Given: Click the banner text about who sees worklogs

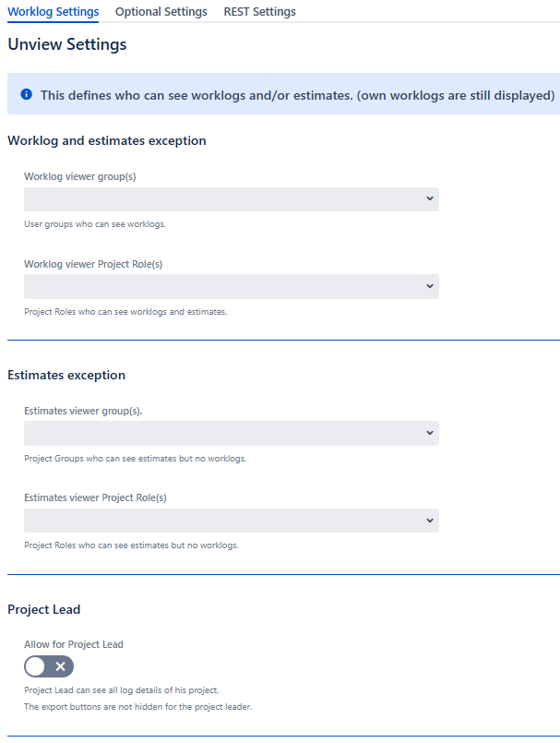Looking at the screenshot, I should 297,94.
